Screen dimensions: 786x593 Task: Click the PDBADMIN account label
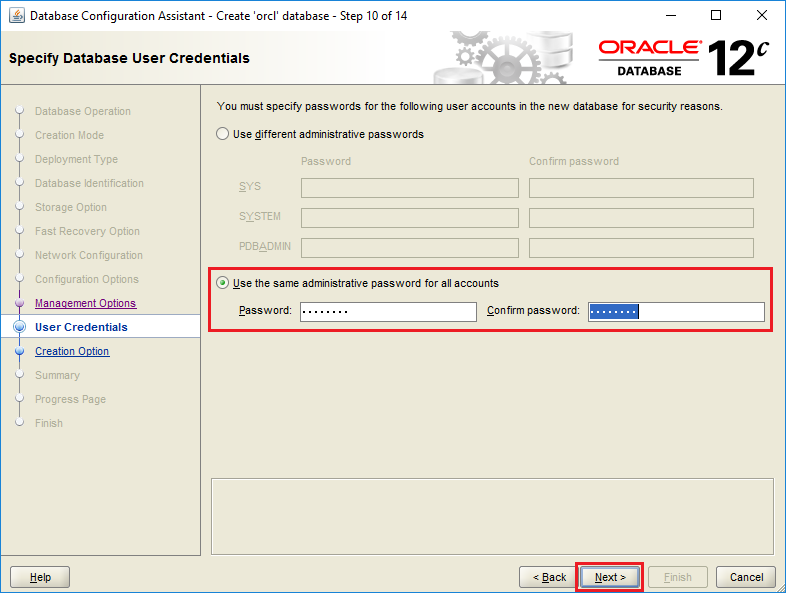(265, 247)
